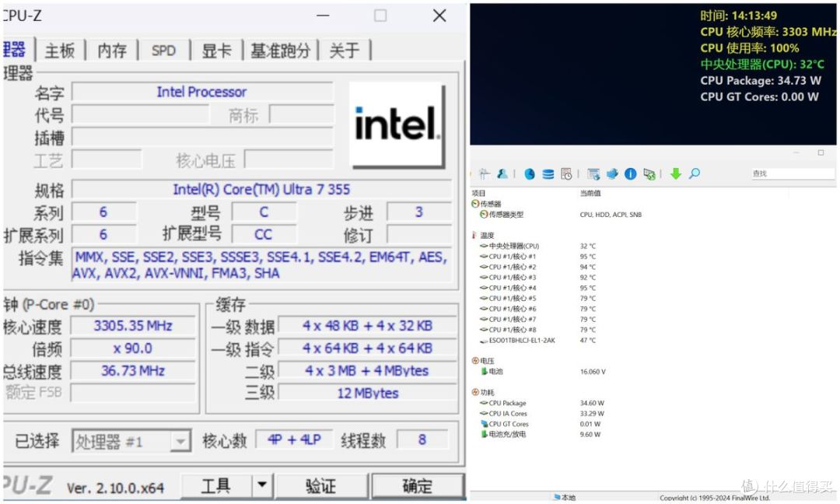Image resolution: width=840 pixels, height=504 pixels.
Task: Select the 电池充/放电 row
Action: pos(503,434)
